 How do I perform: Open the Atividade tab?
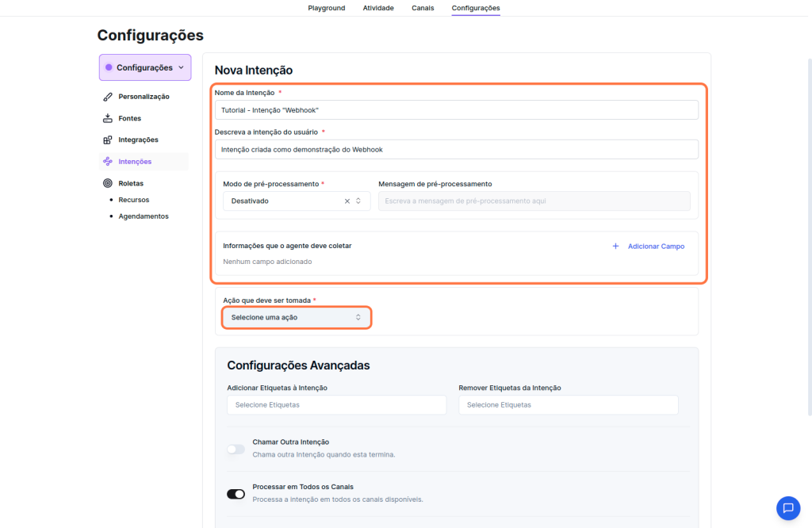pyautogui.click(x=378, y=8)
